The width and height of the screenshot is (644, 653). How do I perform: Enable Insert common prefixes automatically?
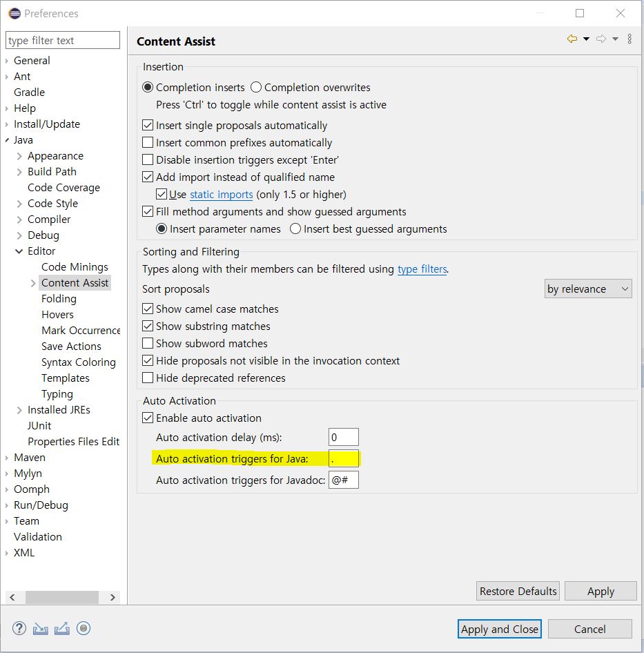coord(148,142)
